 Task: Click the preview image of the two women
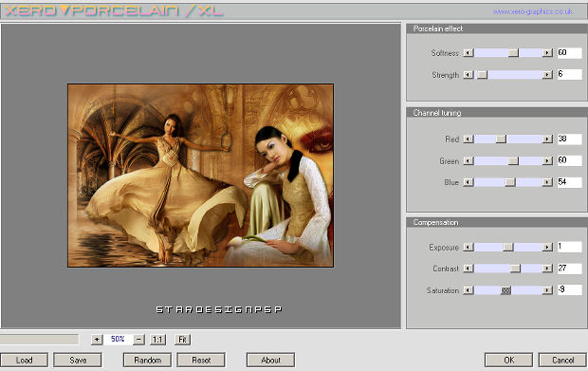coord(201,176)
